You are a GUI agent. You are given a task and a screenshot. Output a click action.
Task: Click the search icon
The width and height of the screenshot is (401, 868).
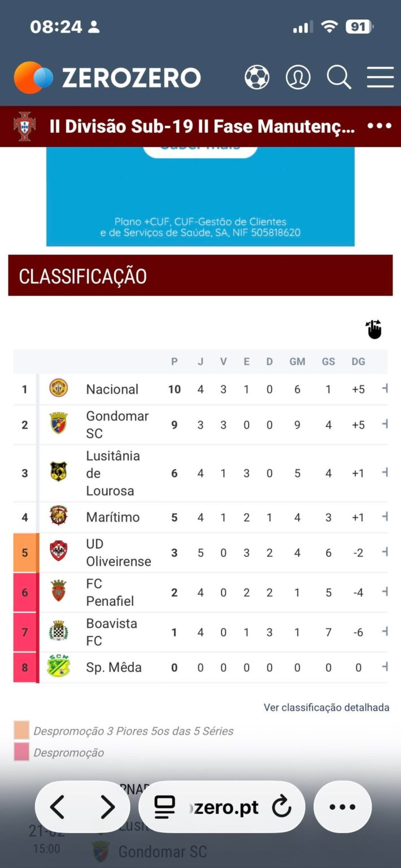tap(339, 78)
